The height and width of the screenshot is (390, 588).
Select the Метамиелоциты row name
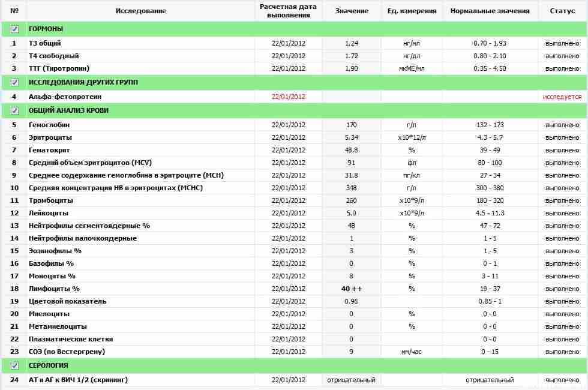click(x=58, y=326)
